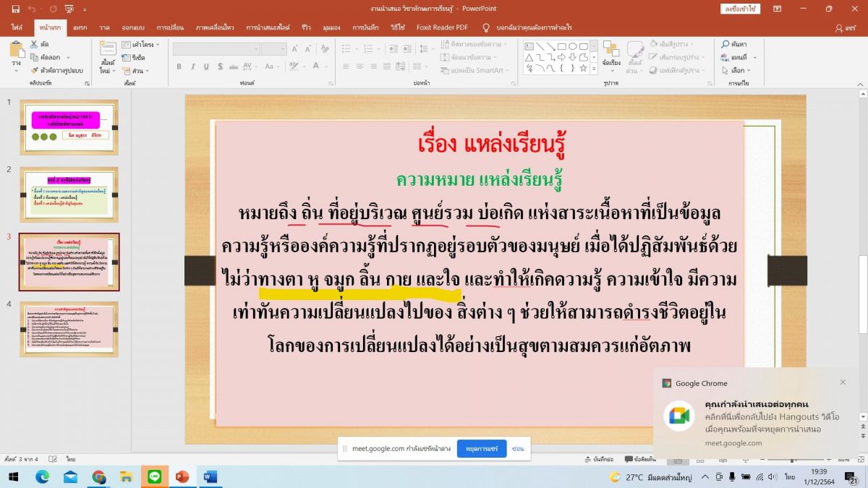Click the Save icon in quick access toolbar
This screenshot has width=868, height=488.
coord(14,9)
